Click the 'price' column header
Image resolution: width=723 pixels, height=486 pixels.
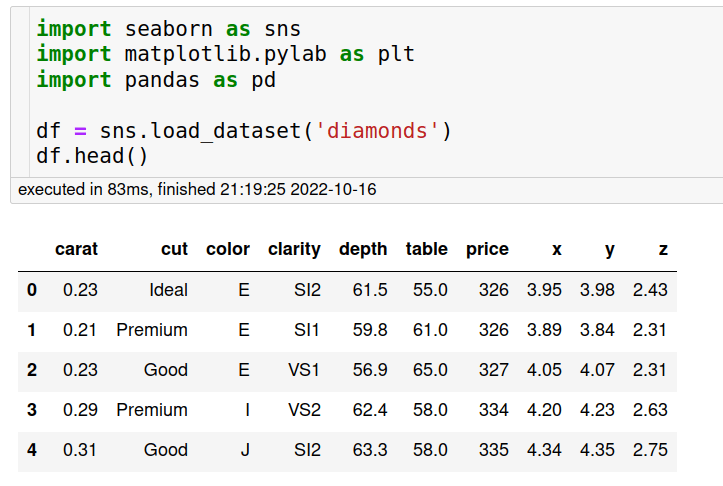coord(487,249)
